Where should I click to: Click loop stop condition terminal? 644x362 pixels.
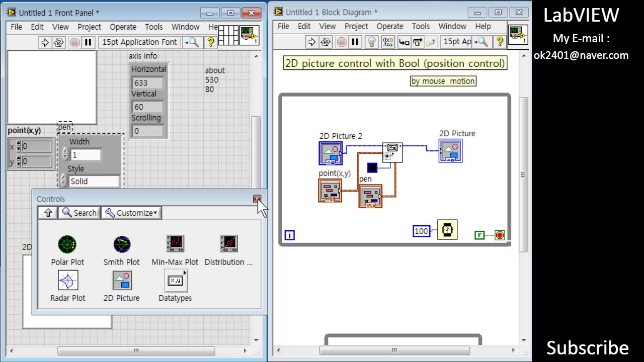500,235
